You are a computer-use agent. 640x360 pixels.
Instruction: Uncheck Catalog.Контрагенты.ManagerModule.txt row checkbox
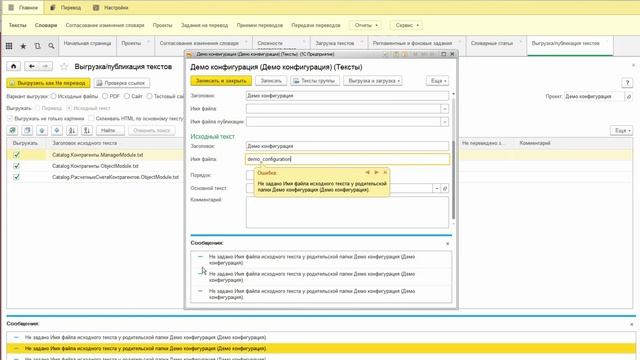click(16, 155)
